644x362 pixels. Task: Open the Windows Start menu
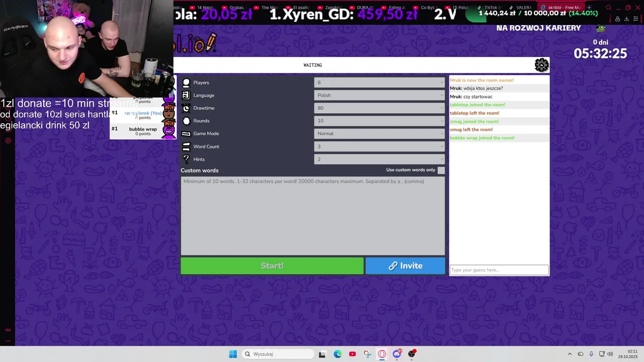(233, 354)
